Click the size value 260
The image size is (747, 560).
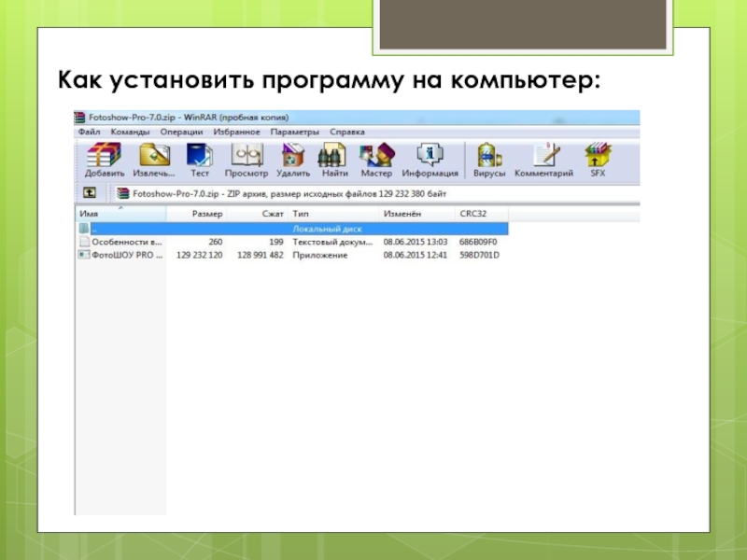coord(216,242)
